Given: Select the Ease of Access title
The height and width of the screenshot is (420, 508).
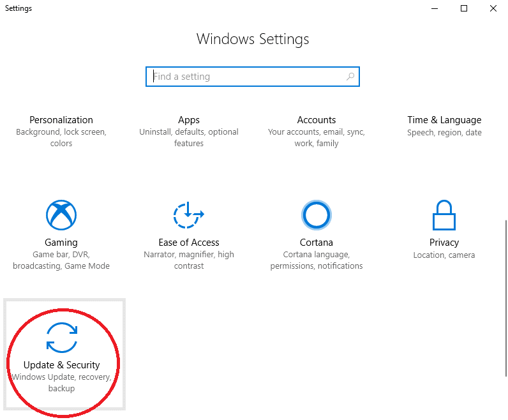Looking at the screenshot, I should pyautogui.click(x=189, y=243).
